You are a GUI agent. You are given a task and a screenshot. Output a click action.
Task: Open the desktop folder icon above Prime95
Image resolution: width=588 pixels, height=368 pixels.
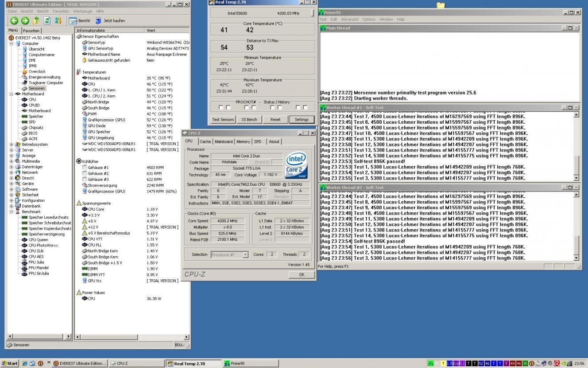pyautogui.click(x=441, y=5)
